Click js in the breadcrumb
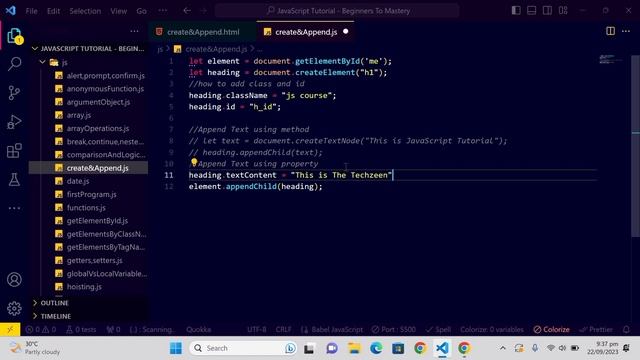Viewport: 640px width, 360px height. (x=160, y=49)
